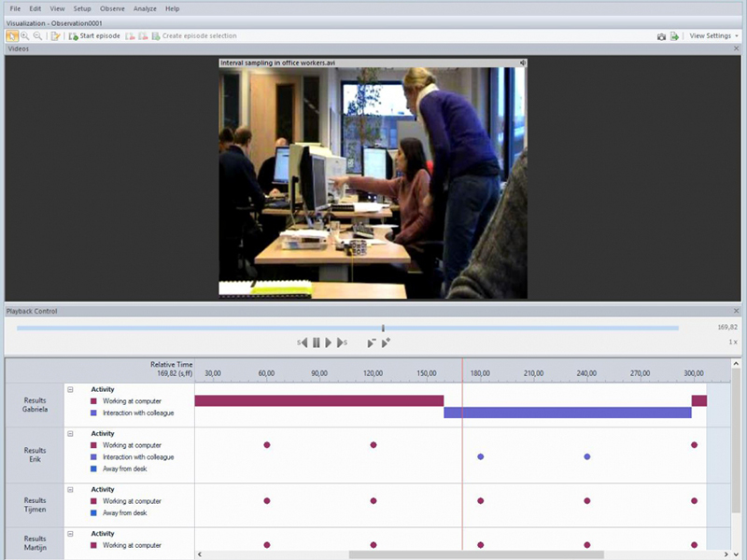Step one frame backward in playback
Screen dimensions: 747x560
pos(303,343)
